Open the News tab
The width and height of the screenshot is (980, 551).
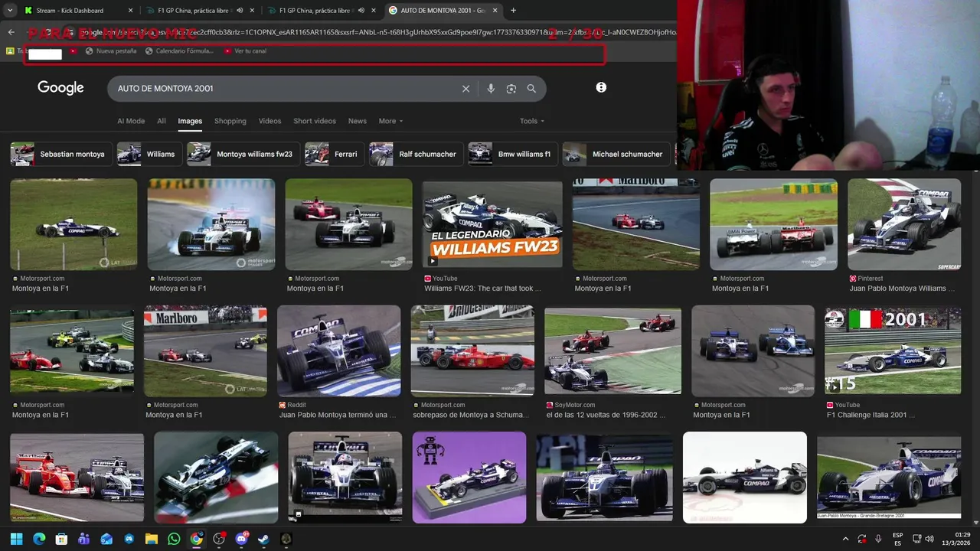(358, 121)
